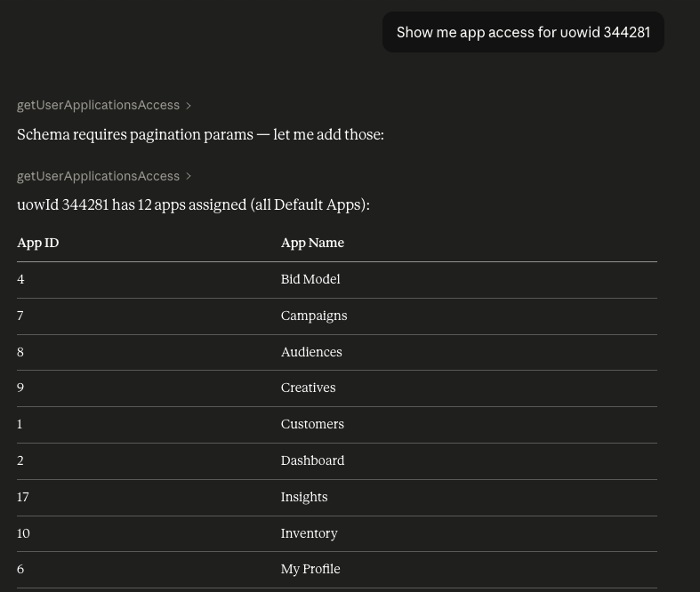Image resolution: width=700 pixels, height=592 pixels.
Task: Select the Dashboard cell
Action: tap(312, 460)
